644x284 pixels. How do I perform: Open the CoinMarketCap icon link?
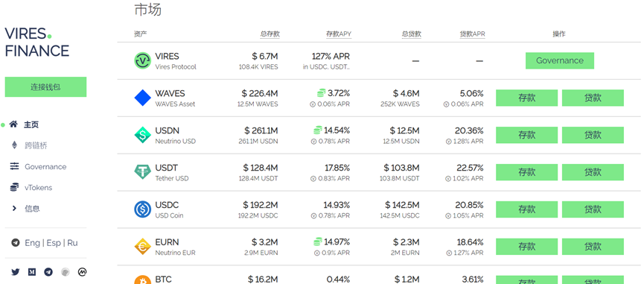tap(82, 271)
